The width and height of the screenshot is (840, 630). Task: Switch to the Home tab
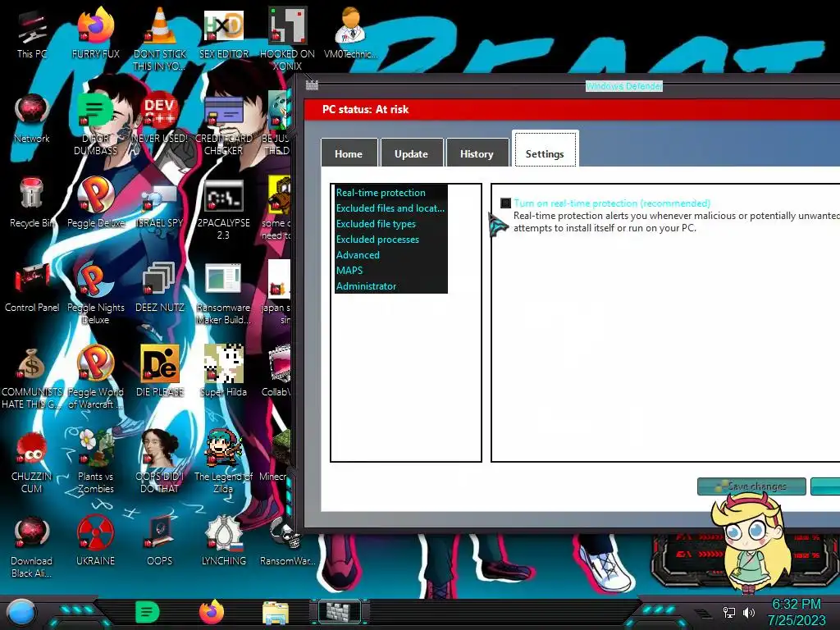point(349,153)
